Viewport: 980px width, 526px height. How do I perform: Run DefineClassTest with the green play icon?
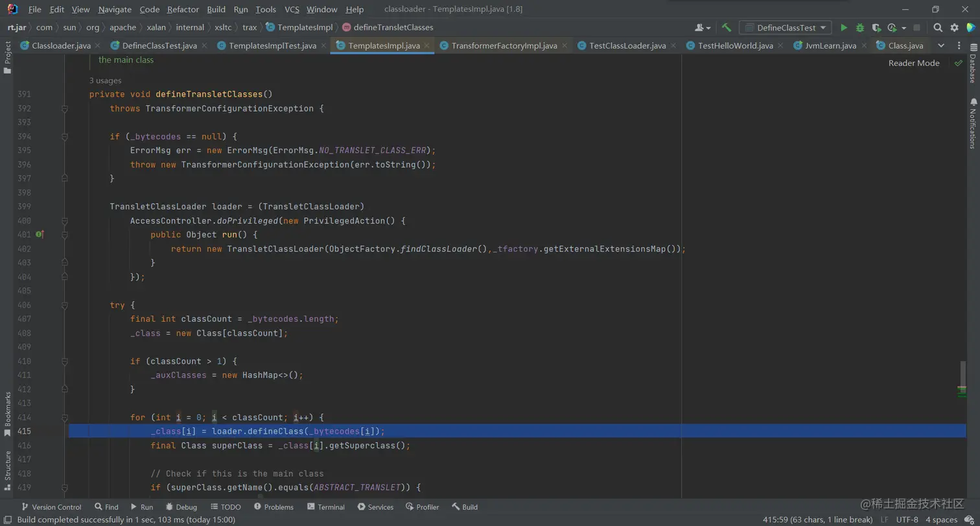coord(844,28)
